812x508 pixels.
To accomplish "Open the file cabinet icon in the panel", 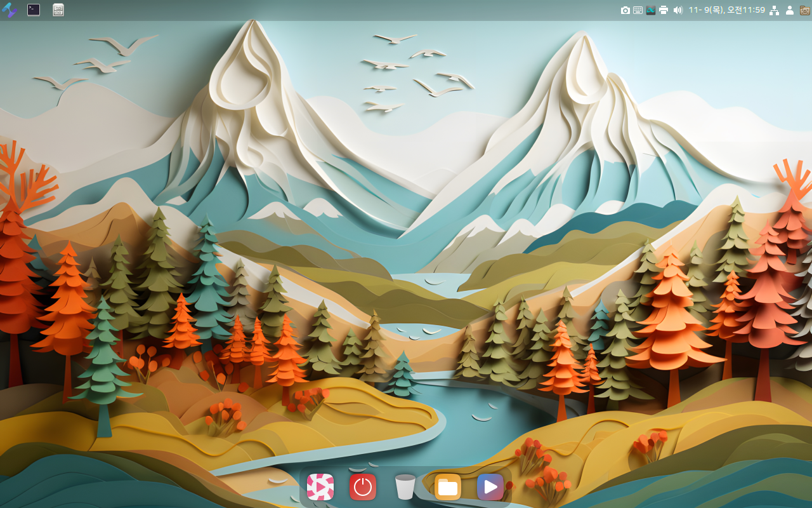I will tap(58, 10).
